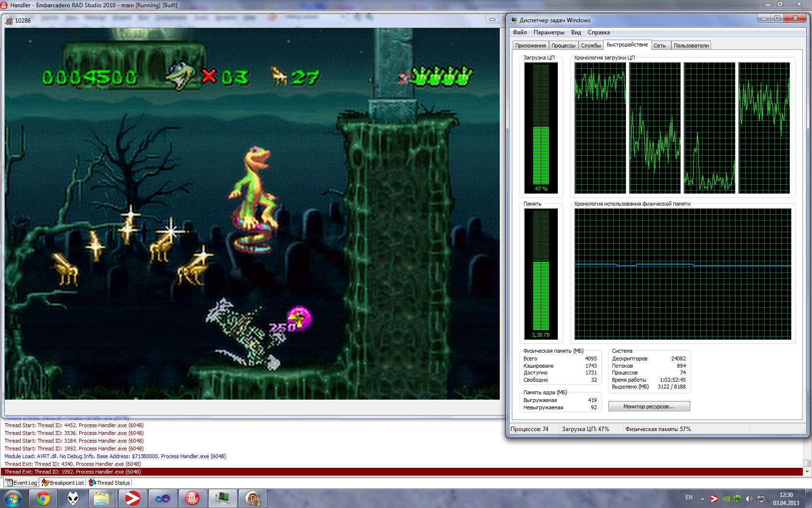Click the Task Manager taskbar icon

(222, 498)
